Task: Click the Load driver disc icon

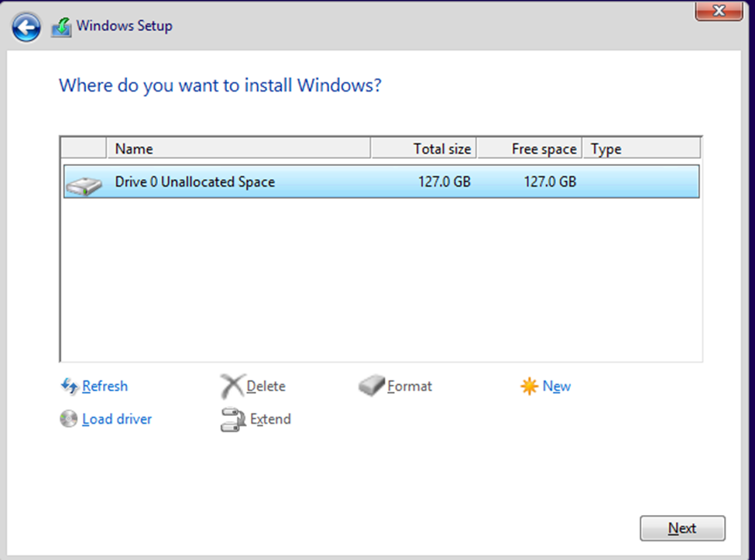Action: click(69, 419)
